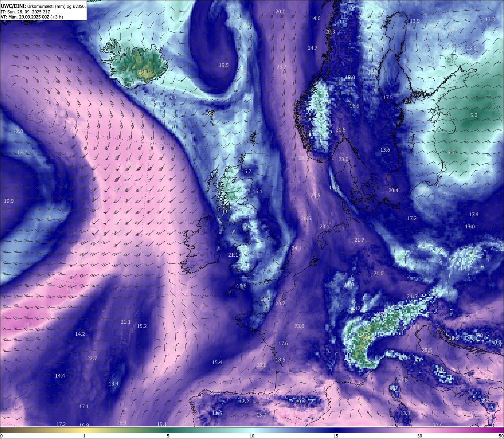Click the map value '26.1'
504x439 pixels.
(x=122, y=423)
